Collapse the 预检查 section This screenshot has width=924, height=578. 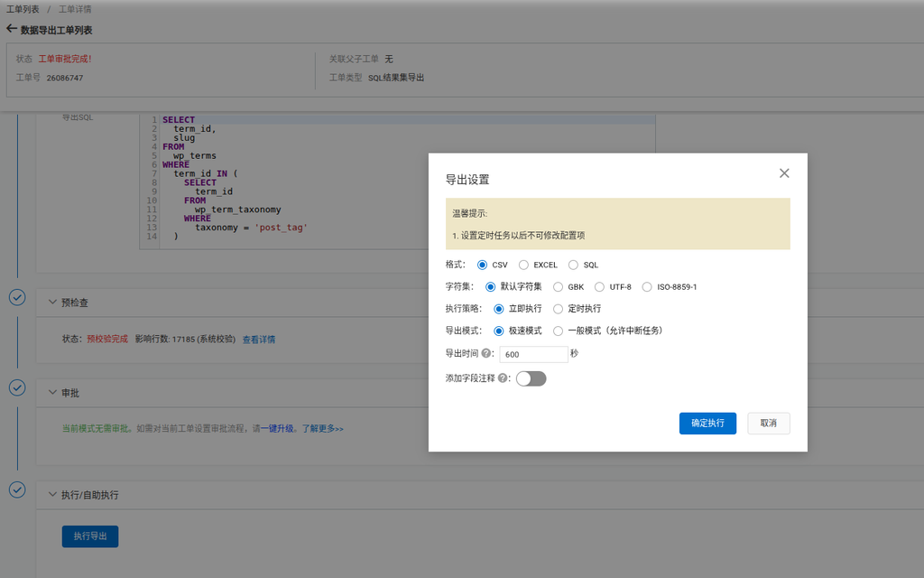(52, 302)
